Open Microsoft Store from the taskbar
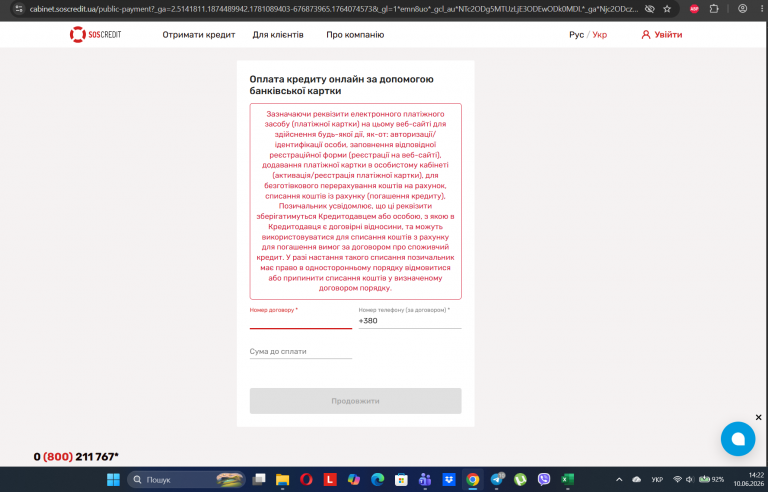 coord(401,479)
